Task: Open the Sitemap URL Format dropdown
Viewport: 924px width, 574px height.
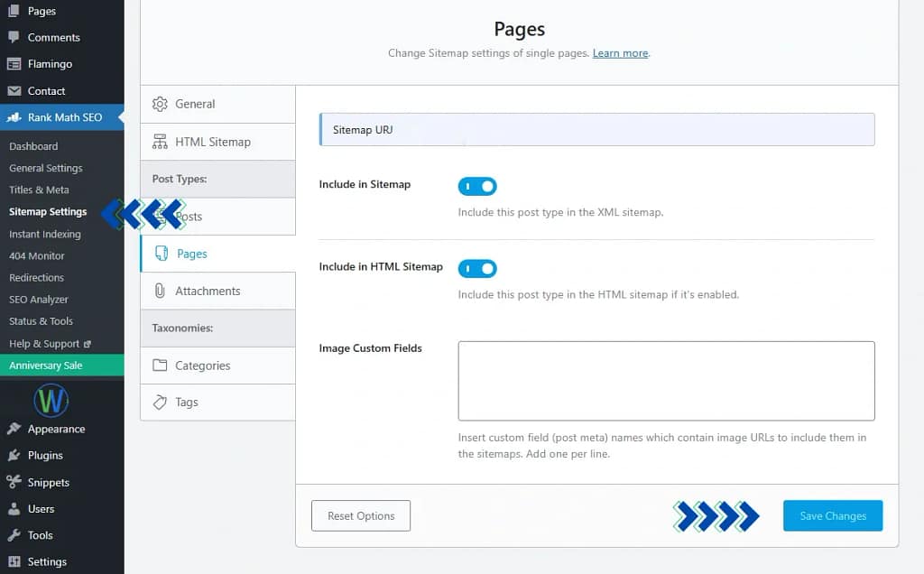Action: click(x=596, y=129)
